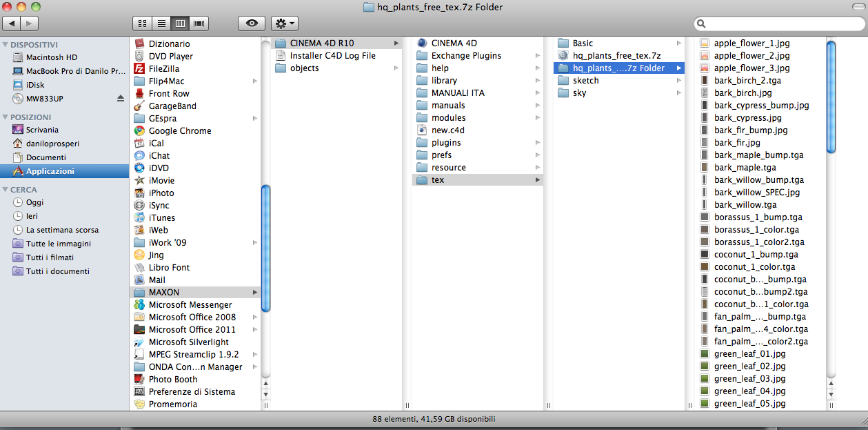Click the Forward navigation arrow in toolbar
This screenshot has width=868, height=430.
point(30,23)
